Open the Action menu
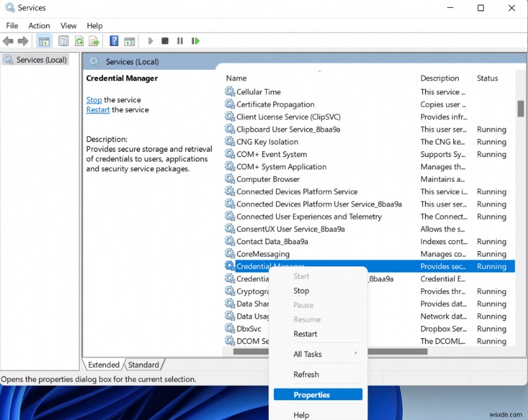 (39, 25)
